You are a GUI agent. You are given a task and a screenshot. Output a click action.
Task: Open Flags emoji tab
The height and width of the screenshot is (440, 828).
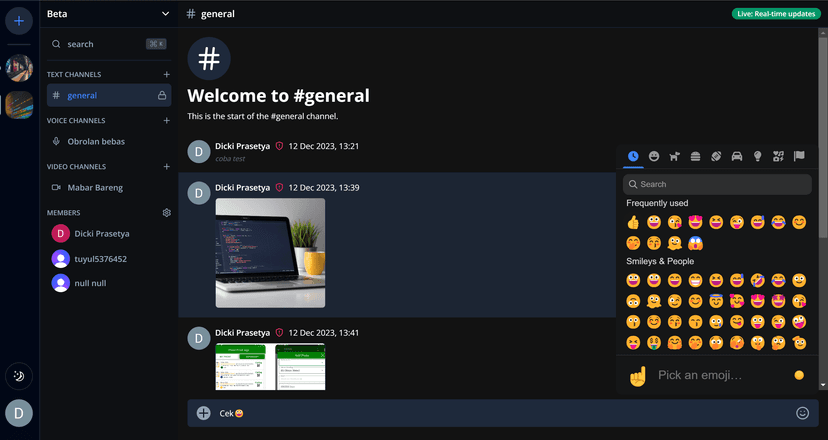(799, 156)
